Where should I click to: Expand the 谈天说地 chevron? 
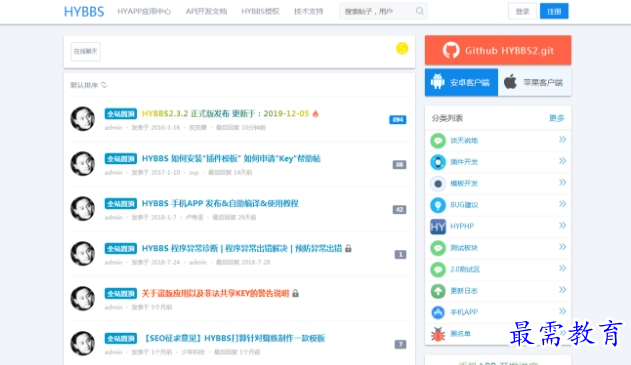coord(562,140)
